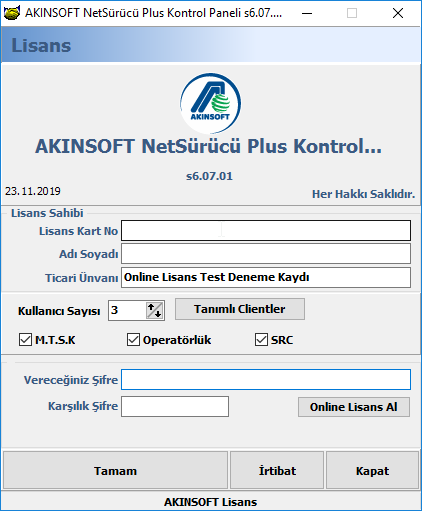Image resolution: width=422 pixels, height=511 pixels.
Task: Click the Kullanıcı Sayısı spinner arrows
Action: click(x=155, y=310)
